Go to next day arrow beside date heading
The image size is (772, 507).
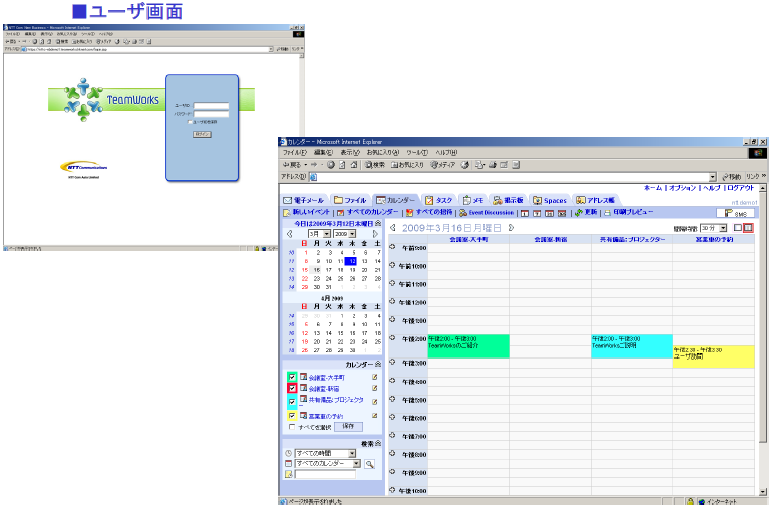pos(511,228)
